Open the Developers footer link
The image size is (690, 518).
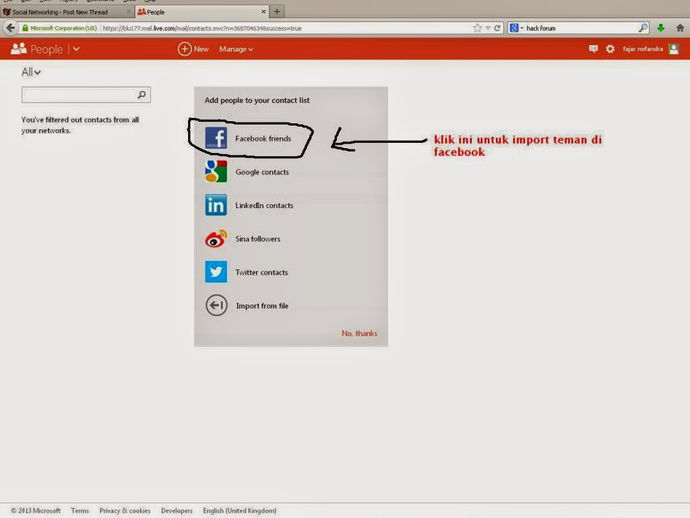click(x=176, y=511)
